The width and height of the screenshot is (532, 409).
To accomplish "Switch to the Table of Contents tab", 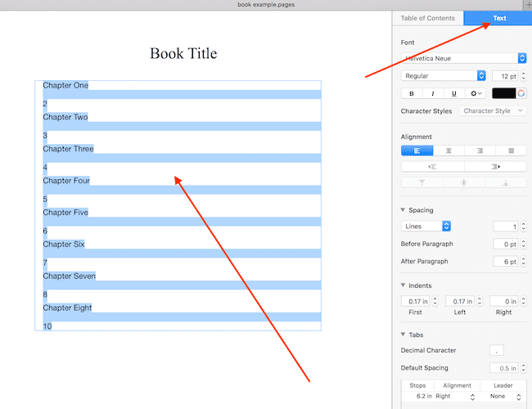I will coord(427,18).
